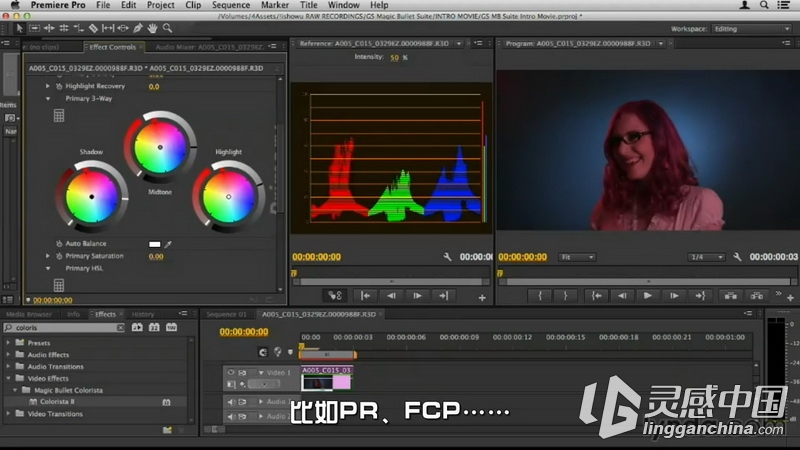The width and height of the screenshot is (800, 450).
Task: Click the Extract button in Program monitor
Action: 757,295
